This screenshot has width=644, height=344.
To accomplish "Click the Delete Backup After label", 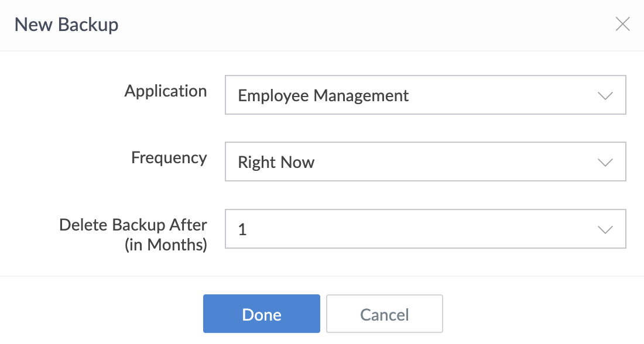I will tap(133, 225).
